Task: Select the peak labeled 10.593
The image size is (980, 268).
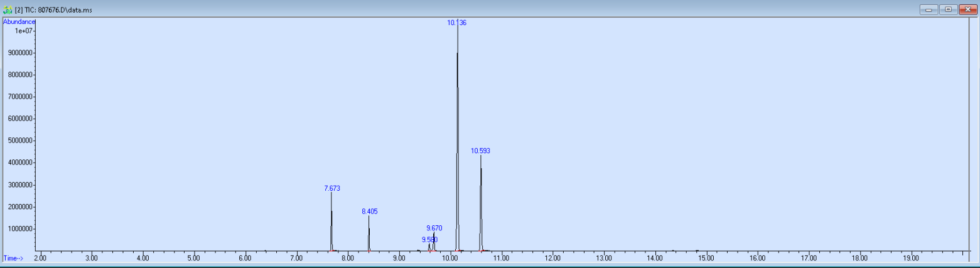Action: 480,151
